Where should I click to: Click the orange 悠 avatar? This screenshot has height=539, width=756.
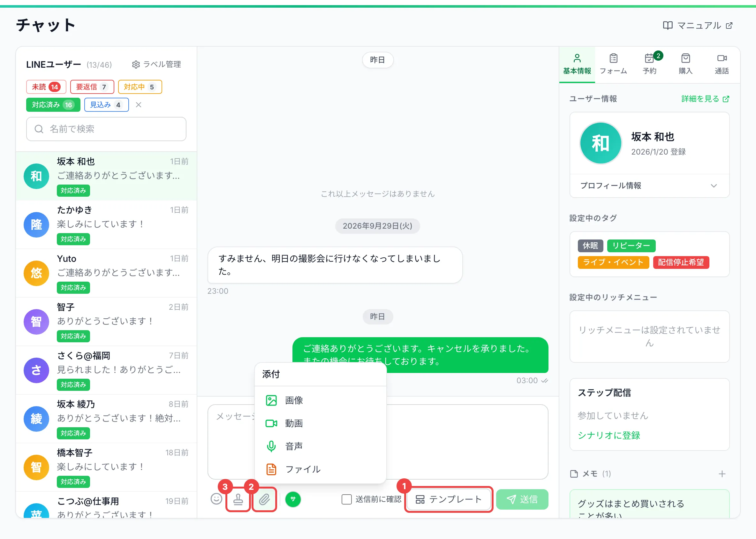tap(36, 273)
